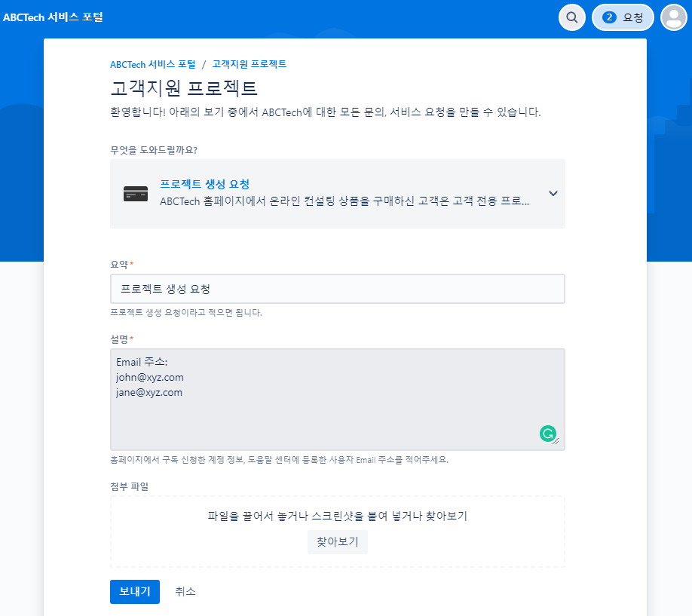Click the 첨부 파일 label

(x=130, y=486)
